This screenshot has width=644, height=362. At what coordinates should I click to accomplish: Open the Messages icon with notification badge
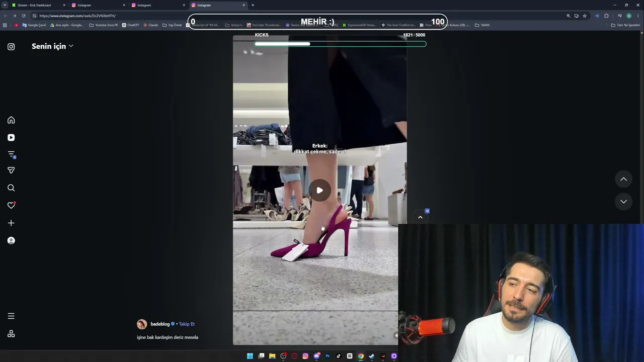click(x=11, y=154)
